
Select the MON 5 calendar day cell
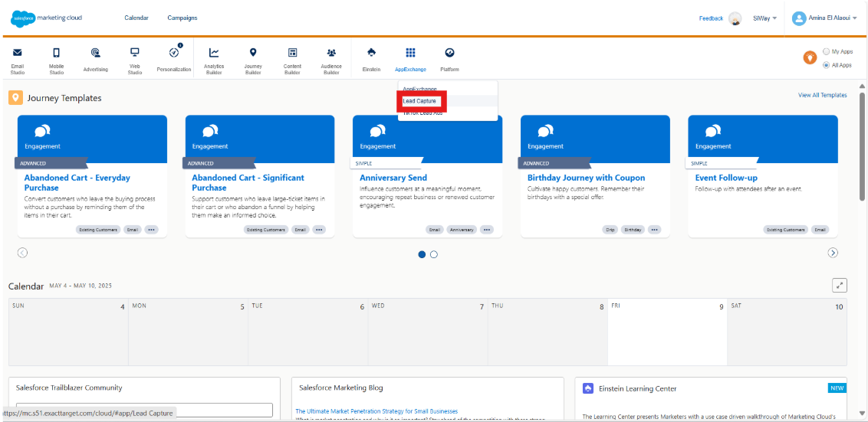(188, 332)
